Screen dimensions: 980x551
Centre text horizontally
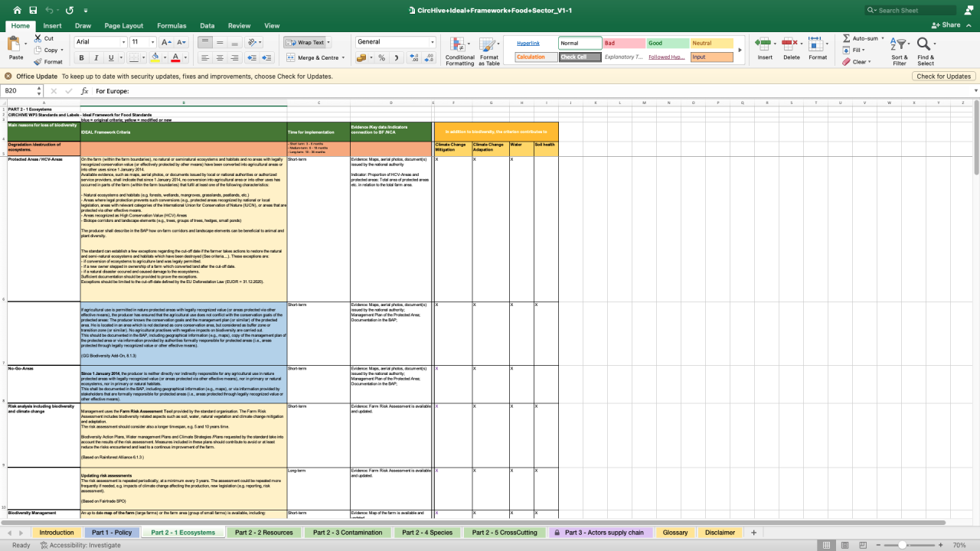click(x=220, y=58)
